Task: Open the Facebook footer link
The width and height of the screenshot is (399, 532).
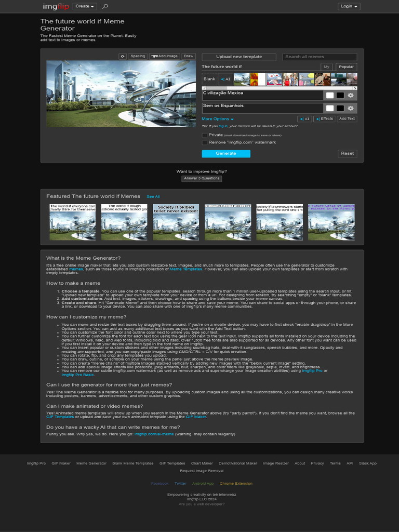Action: [x=160, y=484]
